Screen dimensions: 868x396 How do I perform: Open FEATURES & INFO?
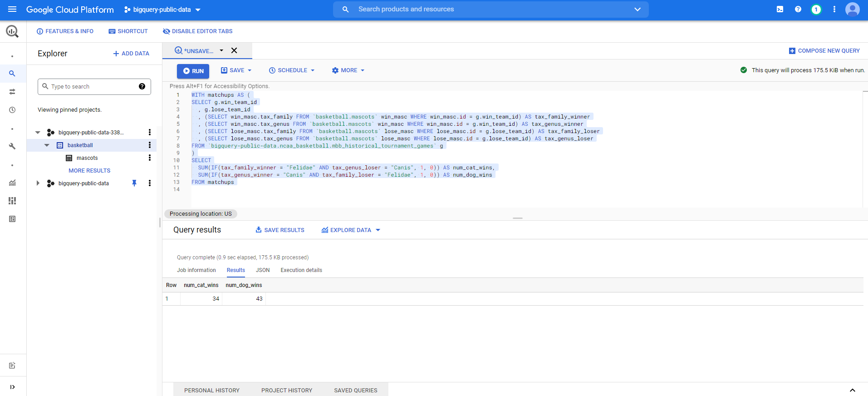(x=65, y=31)
